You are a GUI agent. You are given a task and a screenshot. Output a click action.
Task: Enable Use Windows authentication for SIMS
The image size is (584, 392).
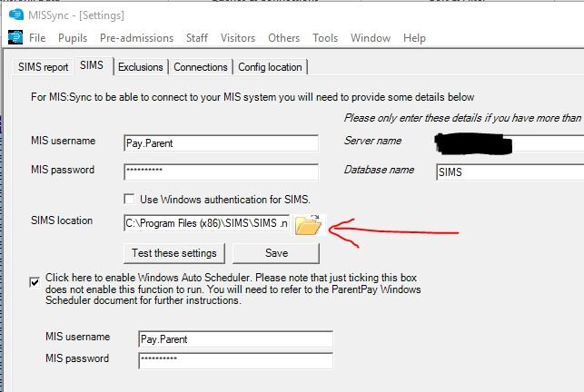click(x=129, y=199)
